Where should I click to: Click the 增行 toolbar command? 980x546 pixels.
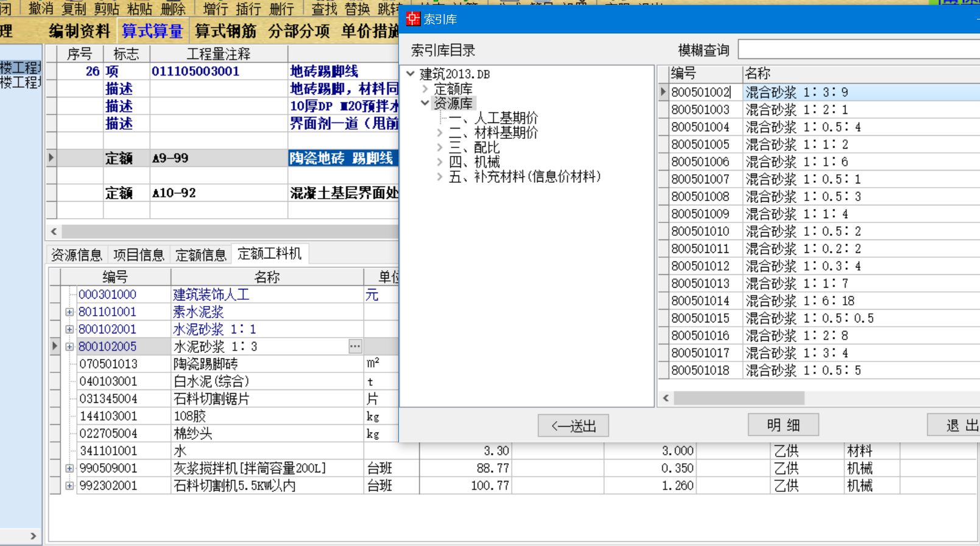(x=216, y=9)
